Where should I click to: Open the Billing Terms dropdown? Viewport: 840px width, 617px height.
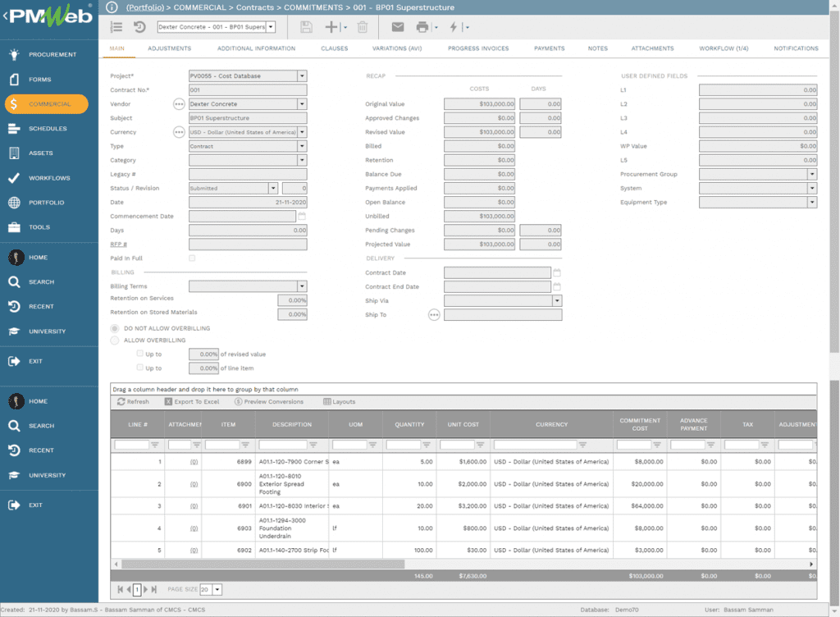tap(302, 286)
